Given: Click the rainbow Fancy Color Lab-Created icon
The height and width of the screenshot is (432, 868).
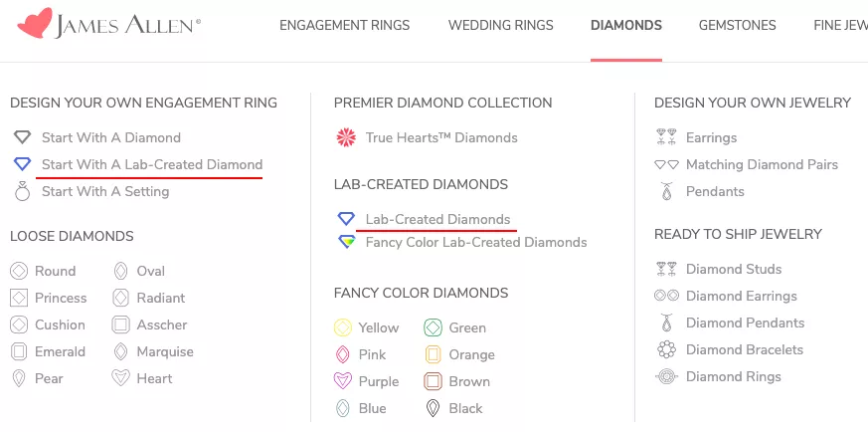Looking at the screenshot, I should (x=347, y=242).
